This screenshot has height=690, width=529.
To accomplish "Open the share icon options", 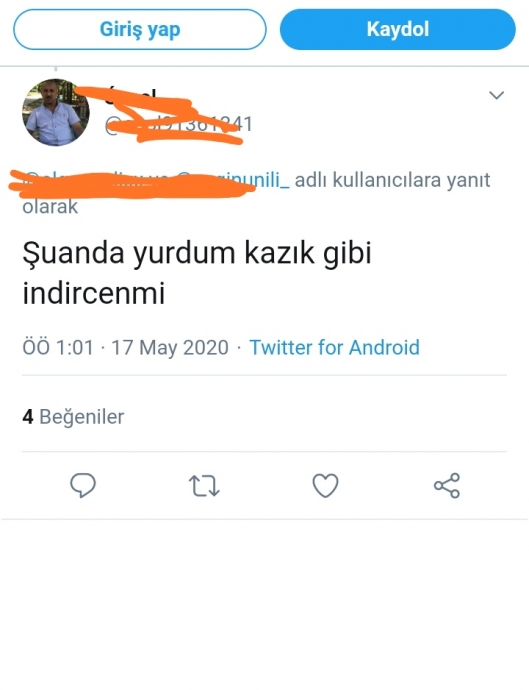I will [x=447, y=485].
